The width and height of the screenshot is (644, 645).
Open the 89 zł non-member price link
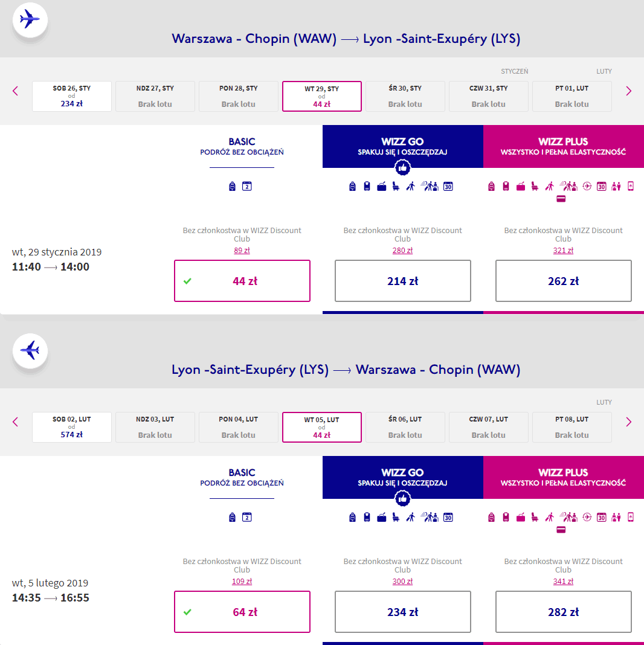(x=242, y=251)
